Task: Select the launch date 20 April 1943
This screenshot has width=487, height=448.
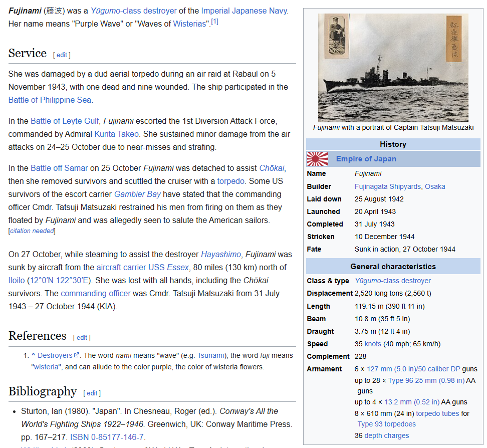Action: 375,212
